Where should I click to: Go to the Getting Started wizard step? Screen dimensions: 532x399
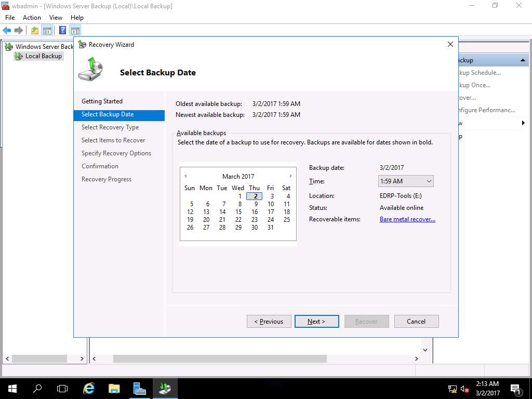[102, 101]
